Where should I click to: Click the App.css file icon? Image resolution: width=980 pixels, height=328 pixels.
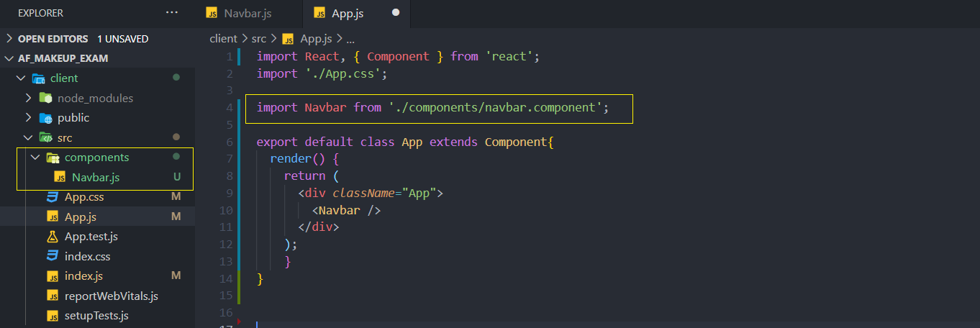point(53,197)
